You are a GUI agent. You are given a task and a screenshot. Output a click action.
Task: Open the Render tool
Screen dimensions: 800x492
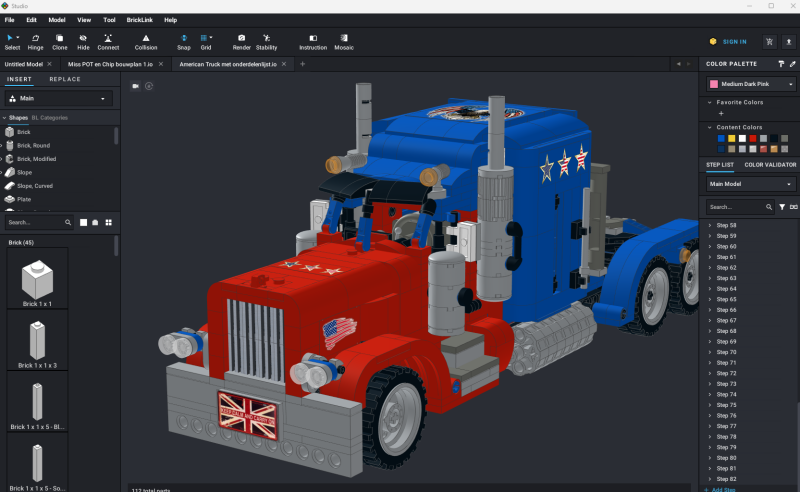241,41
